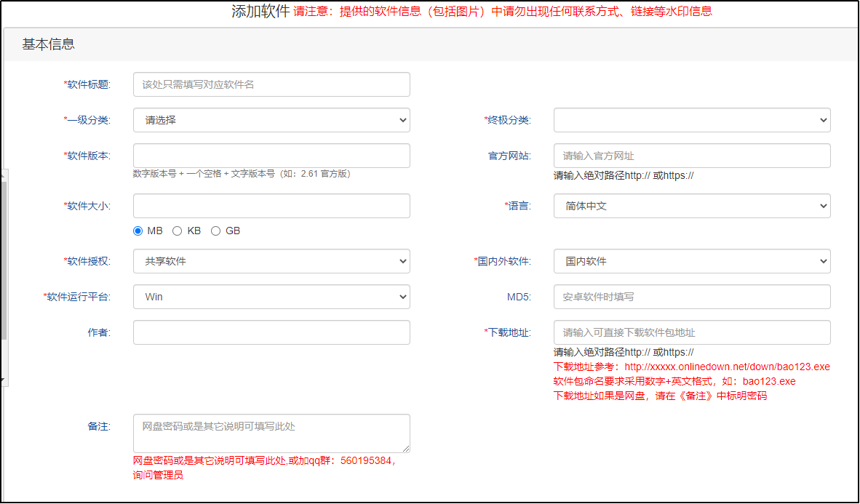The height and width of the screenshot is (504, 860).
Task: Click the 软件标题 text input field
Action: tap(271, 84)
